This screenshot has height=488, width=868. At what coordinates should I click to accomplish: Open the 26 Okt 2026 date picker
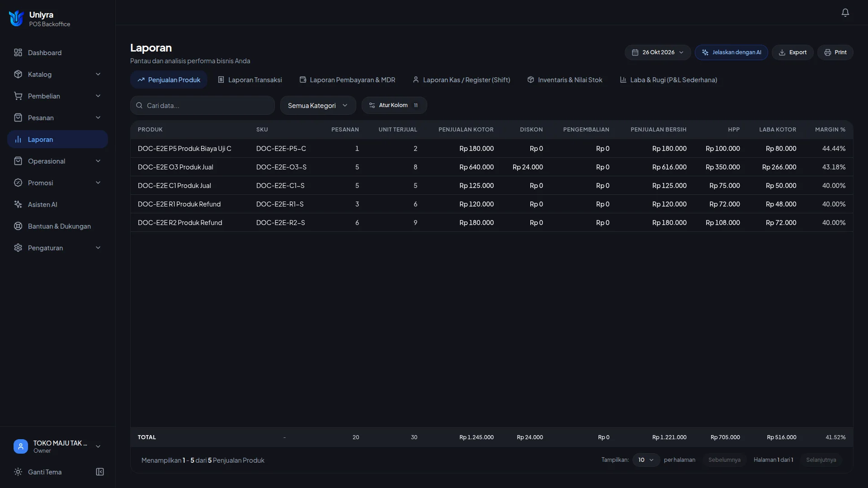point(658,52)
